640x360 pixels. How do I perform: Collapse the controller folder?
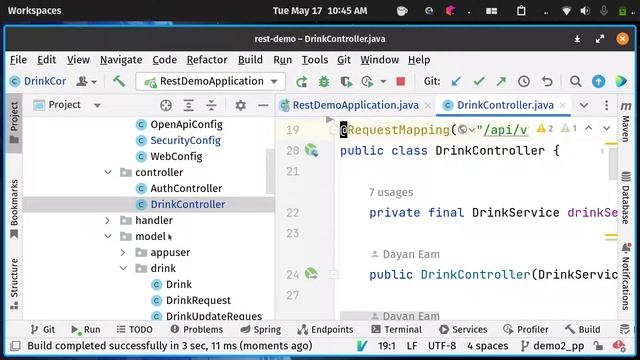pos(108,172)
